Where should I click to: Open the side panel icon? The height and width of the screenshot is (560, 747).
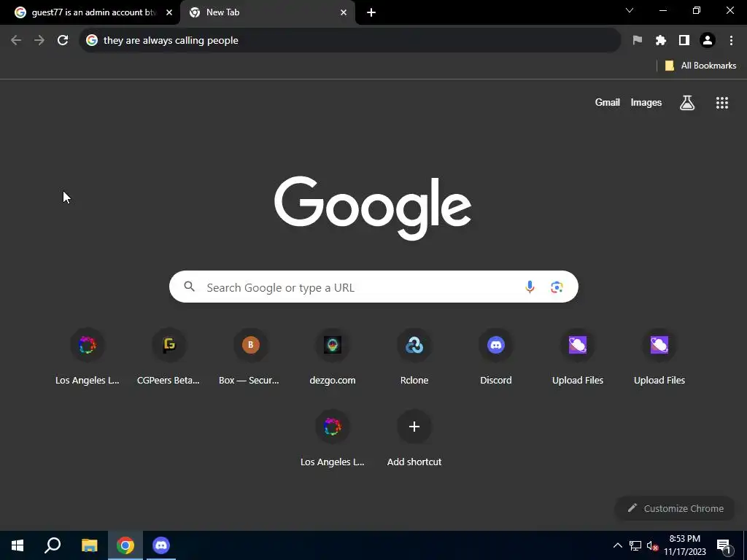[x=684, y=41]
